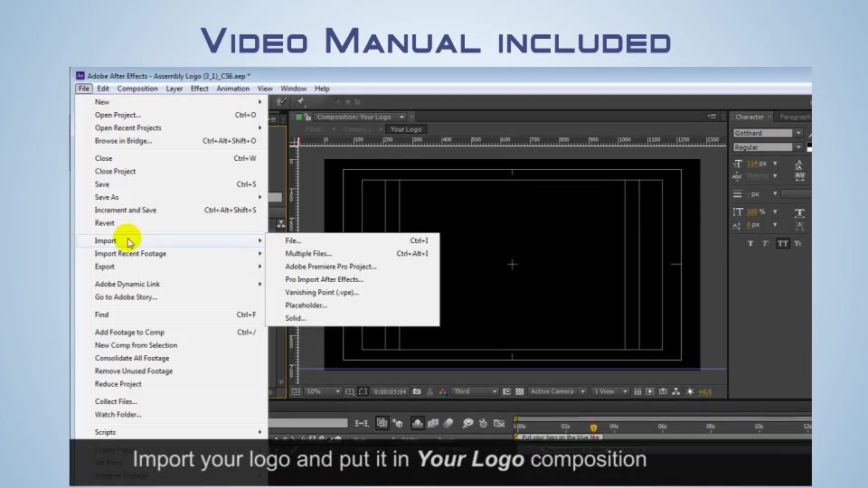Image resolution: width=868 pixels, height=488 pixels.
Task: Choose Solid... in Import submenu
Action: point(353,318)
